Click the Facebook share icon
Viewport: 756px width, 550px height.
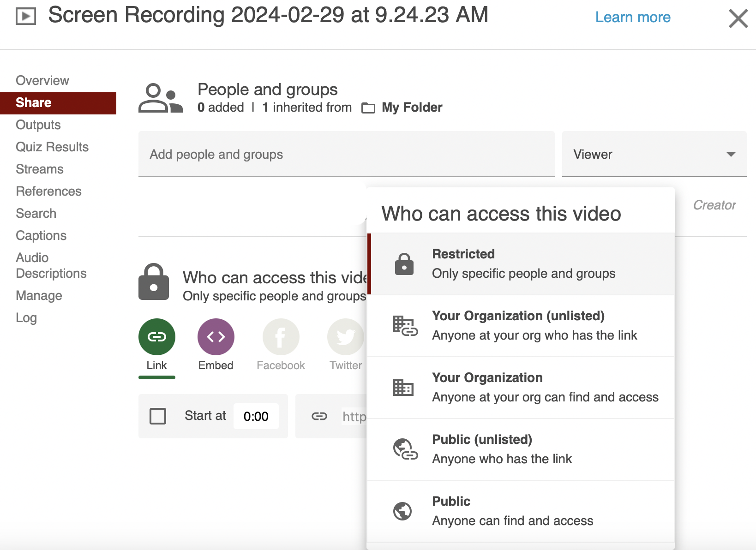281,337
